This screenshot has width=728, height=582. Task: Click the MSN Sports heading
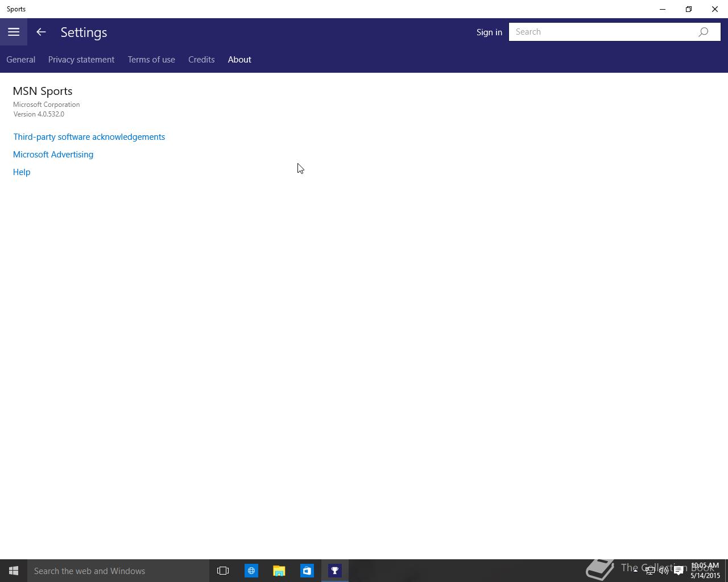click(43, 91)
